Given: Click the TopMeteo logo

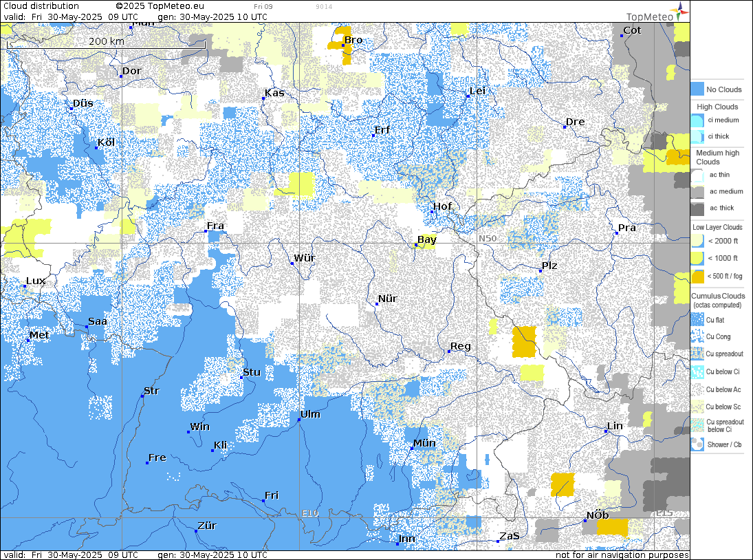Looking at the screenshot, I should click(657, 12).
